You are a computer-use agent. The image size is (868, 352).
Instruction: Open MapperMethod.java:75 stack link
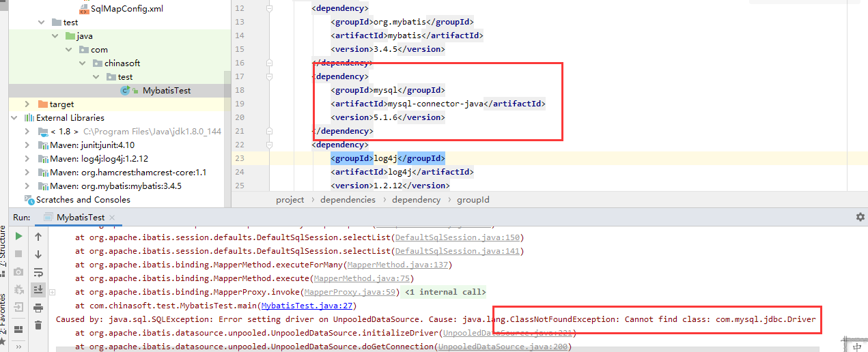[362, 278]
